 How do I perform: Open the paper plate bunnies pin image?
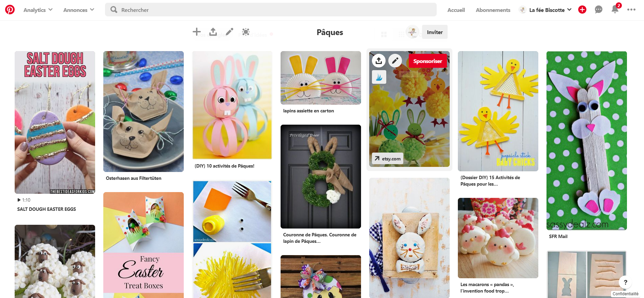pyautogui.click(x=321, y=78)
